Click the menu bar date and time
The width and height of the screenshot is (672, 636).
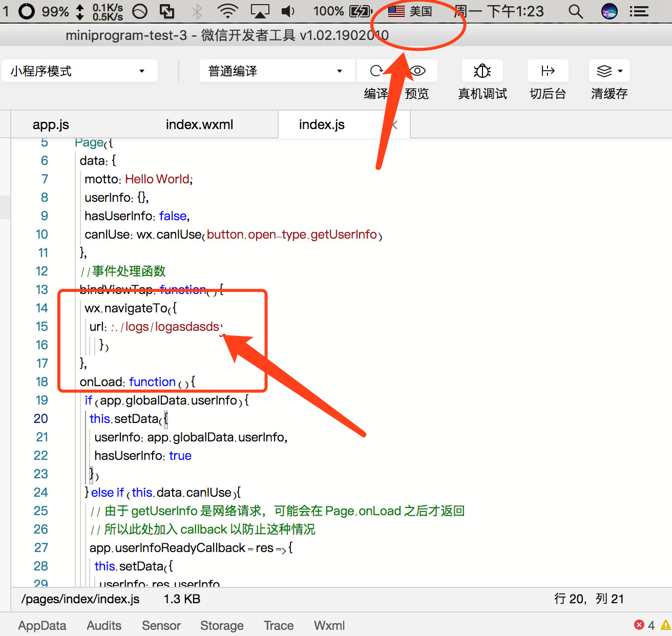[498, 11]
